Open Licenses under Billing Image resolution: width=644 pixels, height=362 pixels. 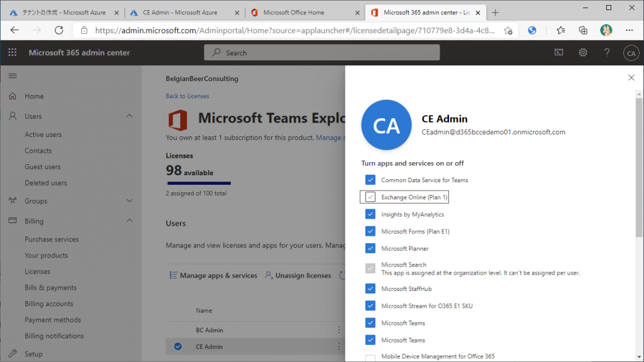(x=37, y=271)
